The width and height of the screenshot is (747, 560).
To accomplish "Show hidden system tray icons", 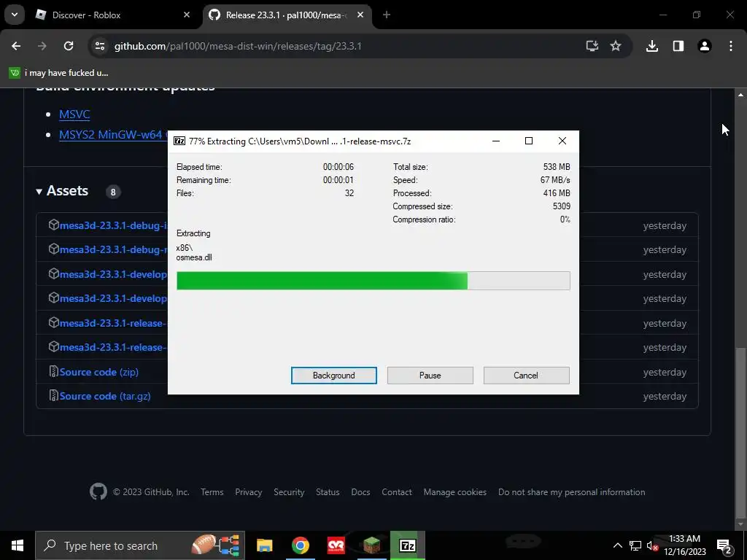I will point(617,545).
